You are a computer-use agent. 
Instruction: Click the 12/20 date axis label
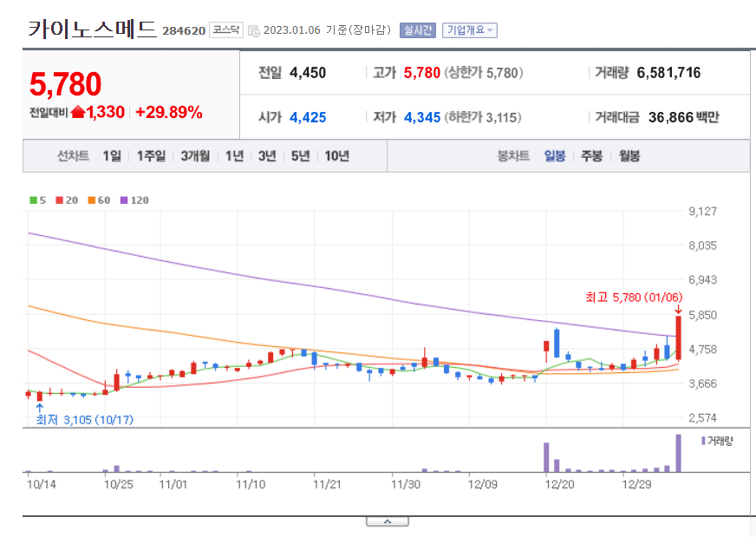pos(560,484)
